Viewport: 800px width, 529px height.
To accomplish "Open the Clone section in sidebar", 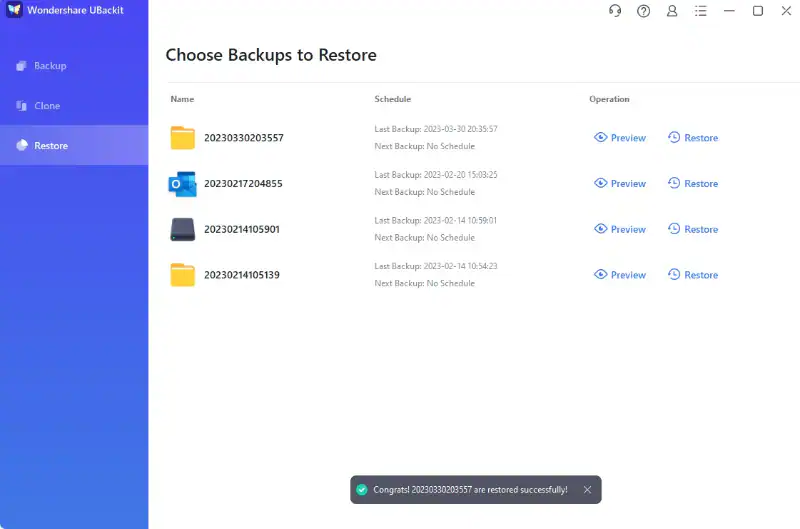I will (47, 106).
